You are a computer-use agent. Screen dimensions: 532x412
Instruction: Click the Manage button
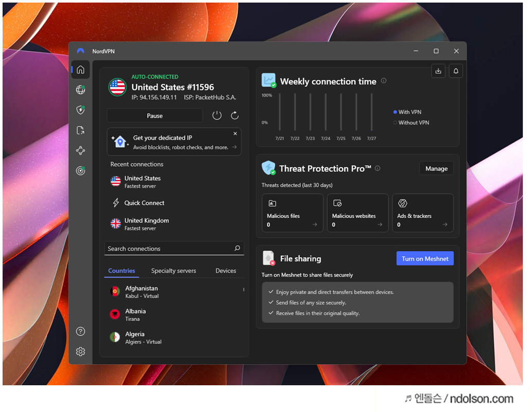pyautogui.click(x=436, y=169)
